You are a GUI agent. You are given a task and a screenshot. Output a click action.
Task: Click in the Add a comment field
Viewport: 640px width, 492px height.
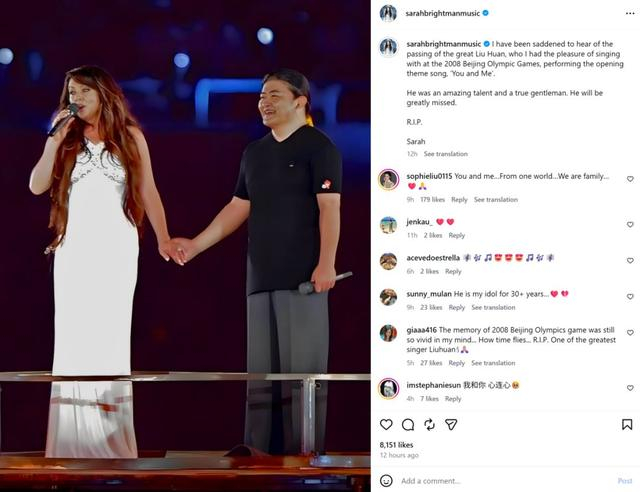point(506,481)
